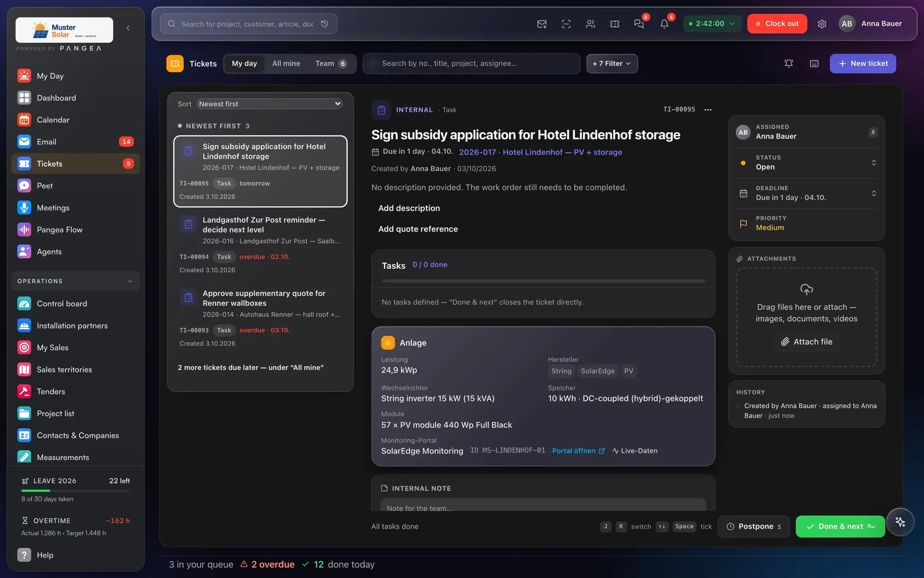
Task: Click the search history clock icon
Action: coord(325,24)
